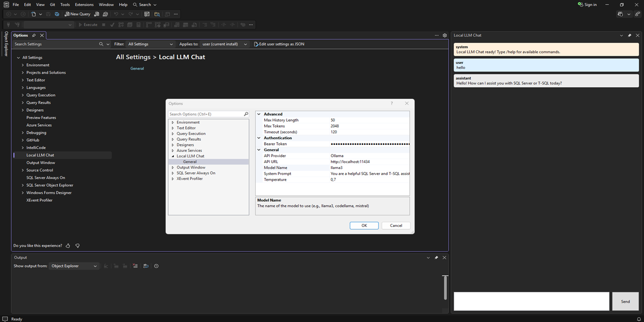This screenshot has height=322, width=644.
Task: Open the Filter All Settings dropdown
Action: click(x=150, y=44)
